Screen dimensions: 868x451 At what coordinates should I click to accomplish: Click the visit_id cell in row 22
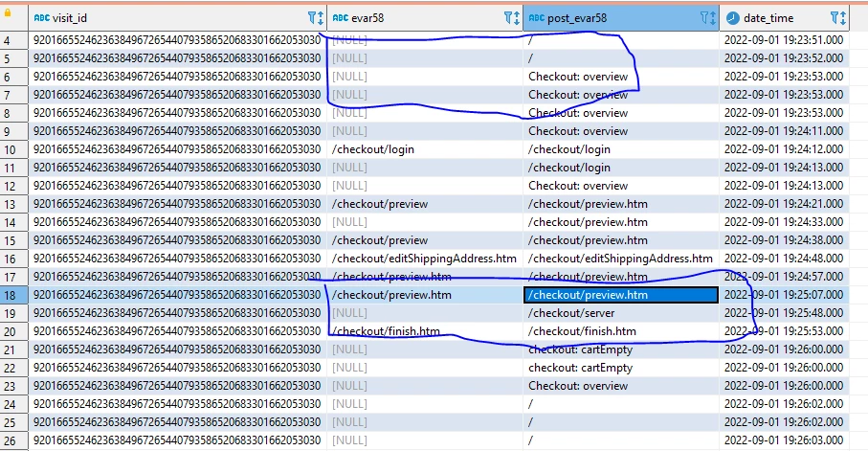pyautogui.click(x=177, y=368)
